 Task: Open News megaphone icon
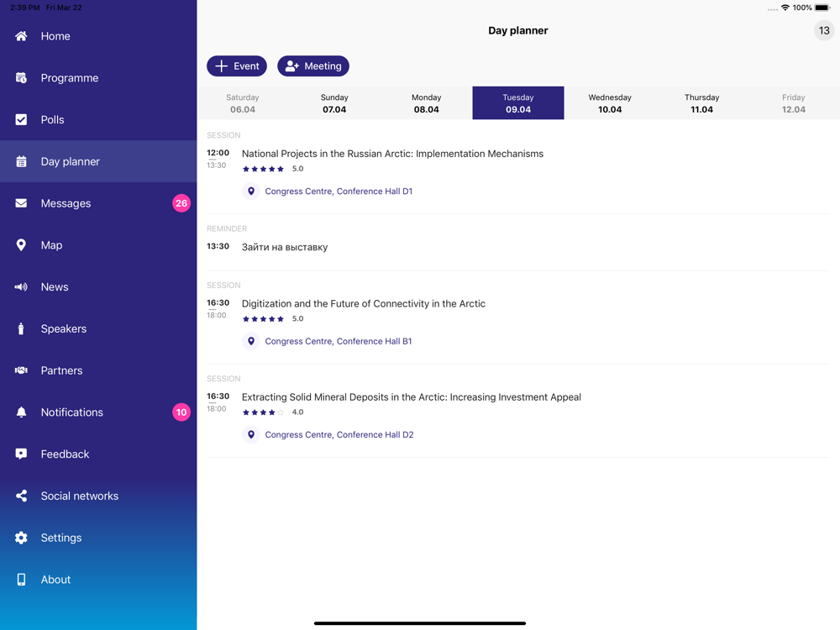(21, 286)
